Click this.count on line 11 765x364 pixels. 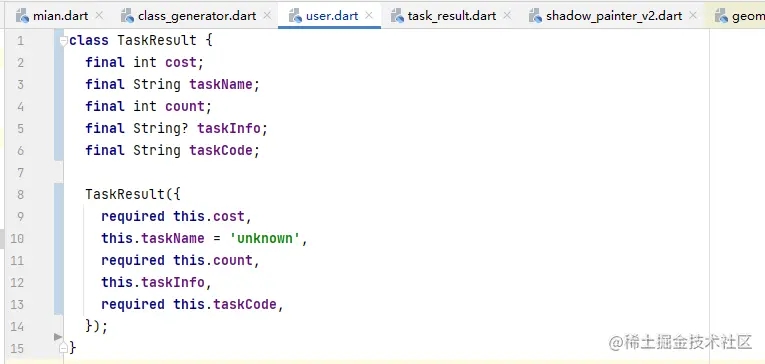tap(213, 260)
